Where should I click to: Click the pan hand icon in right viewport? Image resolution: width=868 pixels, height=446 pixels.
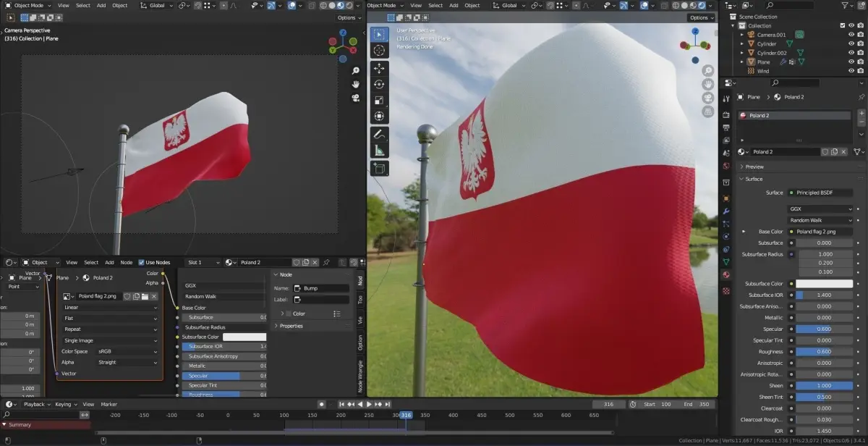(x=708, y=84)
